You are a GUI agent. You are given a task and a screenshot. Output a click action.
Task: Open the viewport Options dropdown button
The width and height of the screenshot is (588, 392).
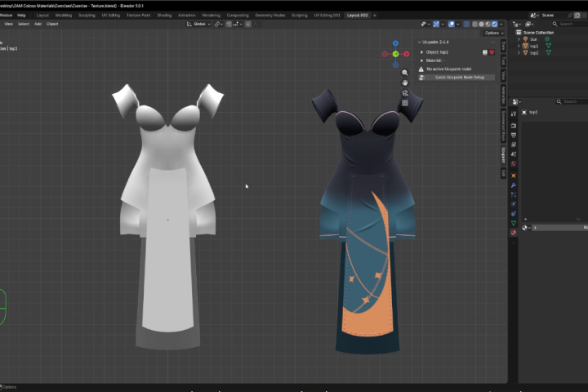click(494, 33)
